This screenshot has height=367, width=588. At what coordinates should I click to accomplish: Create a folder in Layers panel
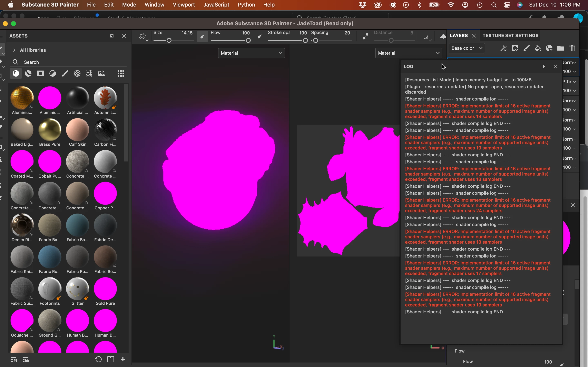pyautogui.click(x=561, y=48)
